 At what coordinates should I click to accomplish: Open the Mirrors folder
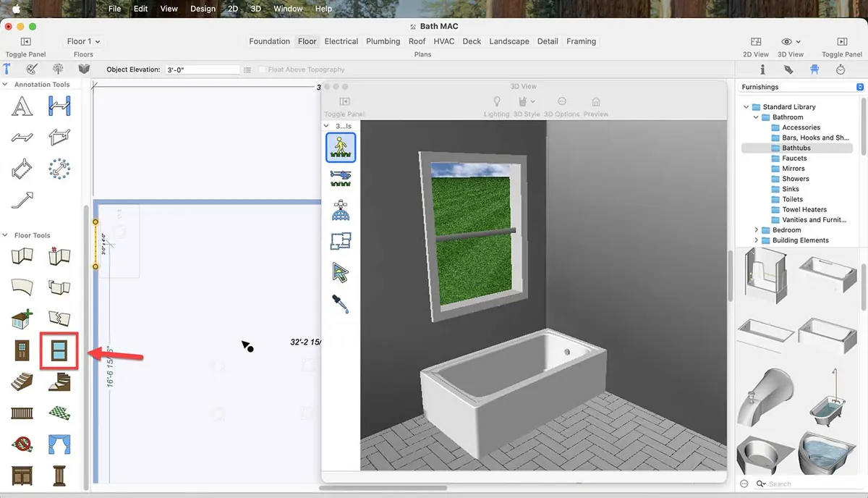coord(793,169)
